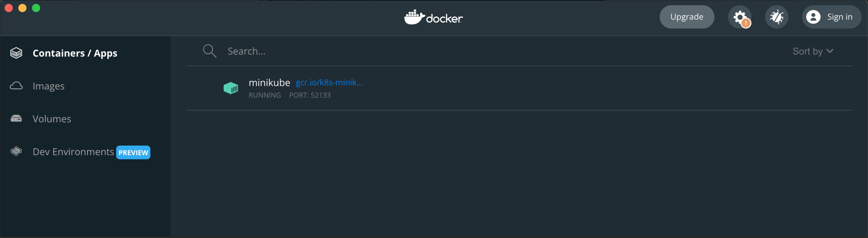The height and width of the screenshot is (238, 868).
Task: Click the PREVIEW badge next to Dev Environments
Action: (x=133, y=152)
